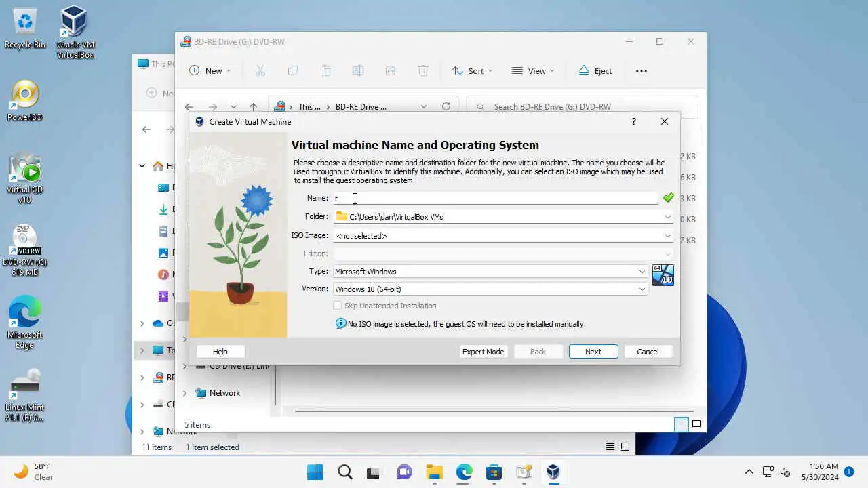Open File Explorer from the taskbar
Screen dimensions: 868x488
point(434,472)
